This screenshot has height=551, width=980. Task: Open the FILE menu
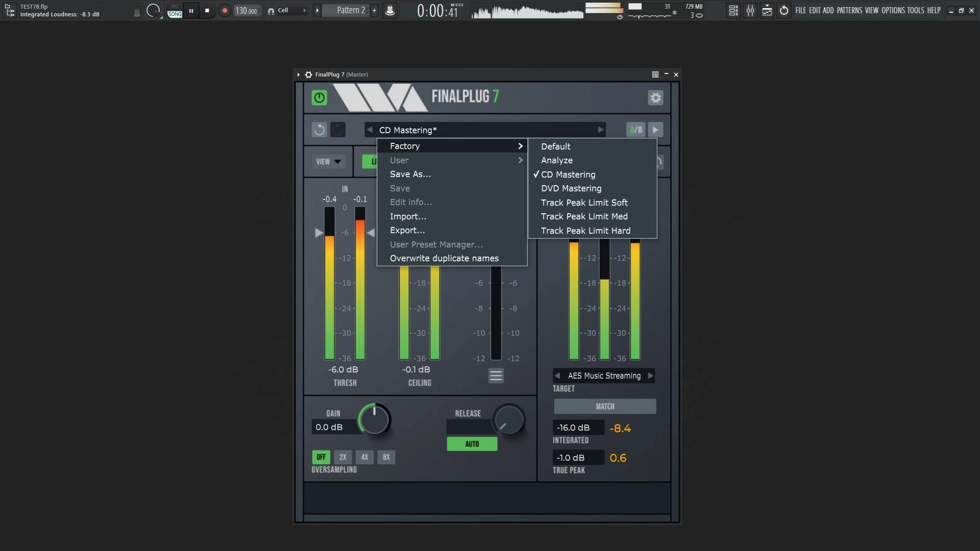pos(800,10)
